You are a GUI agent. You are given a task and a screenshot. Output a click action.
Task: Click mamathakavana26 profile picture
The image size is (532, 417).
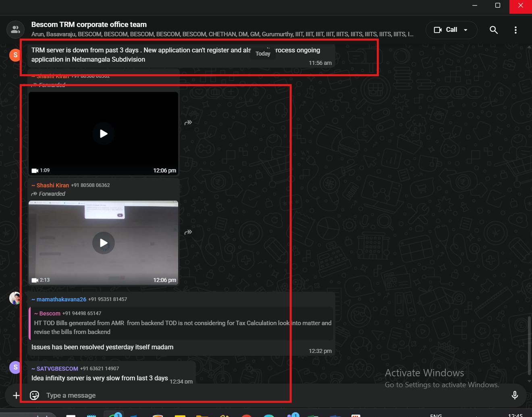(15, 298)
